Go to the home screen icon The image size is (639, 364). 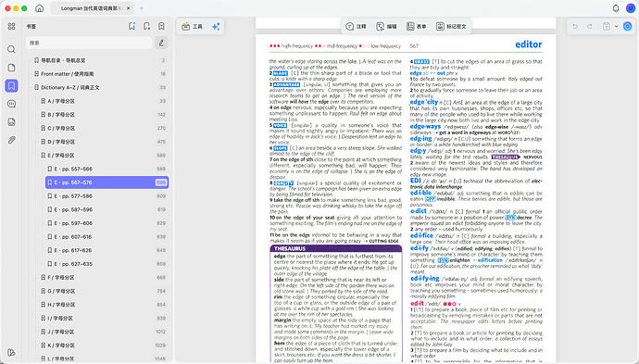tap(40, 8)
